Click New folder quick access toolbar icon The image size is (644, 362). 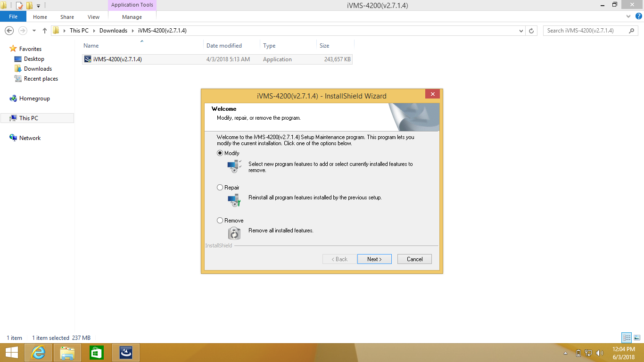click(x=29, y=6)
